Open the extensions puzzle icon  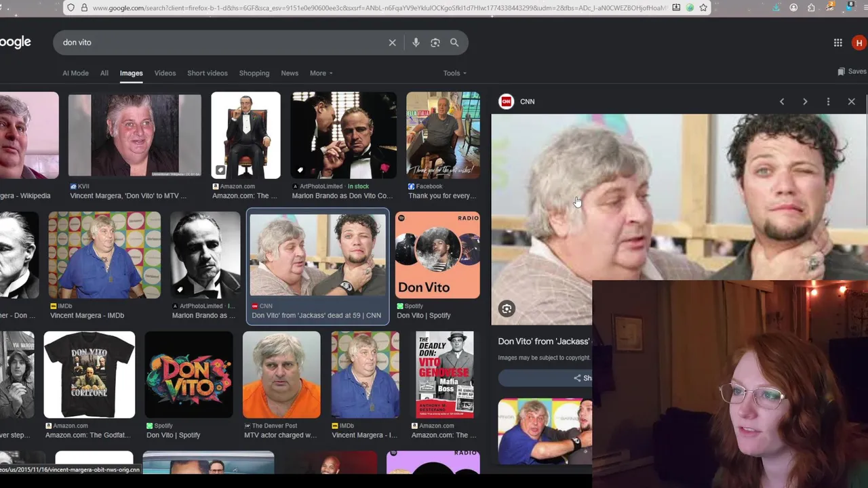pyautogui.click(x=811, y=7)
